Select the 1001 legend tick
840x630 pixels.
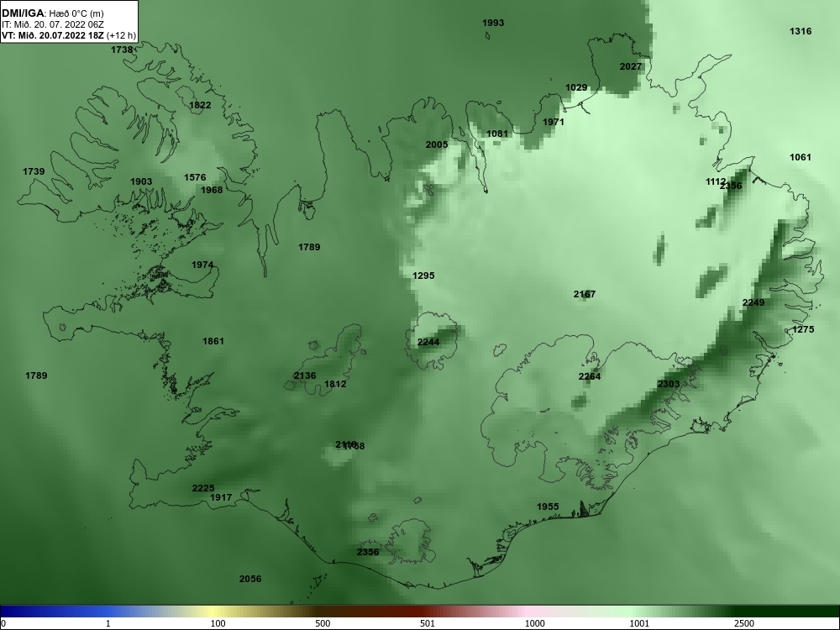pos(639,623)
